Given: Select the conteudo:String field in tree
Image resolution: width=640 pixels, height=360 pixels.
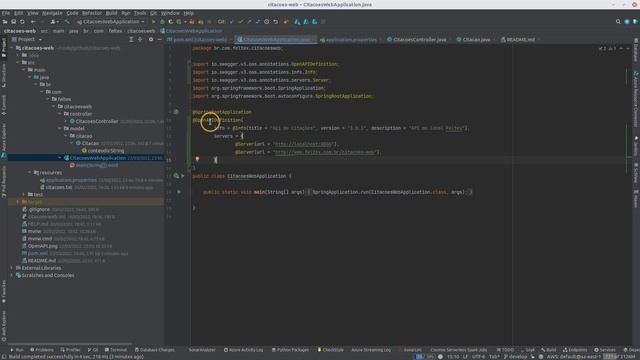Looking at the screenshot, I should tap(106, 150).
